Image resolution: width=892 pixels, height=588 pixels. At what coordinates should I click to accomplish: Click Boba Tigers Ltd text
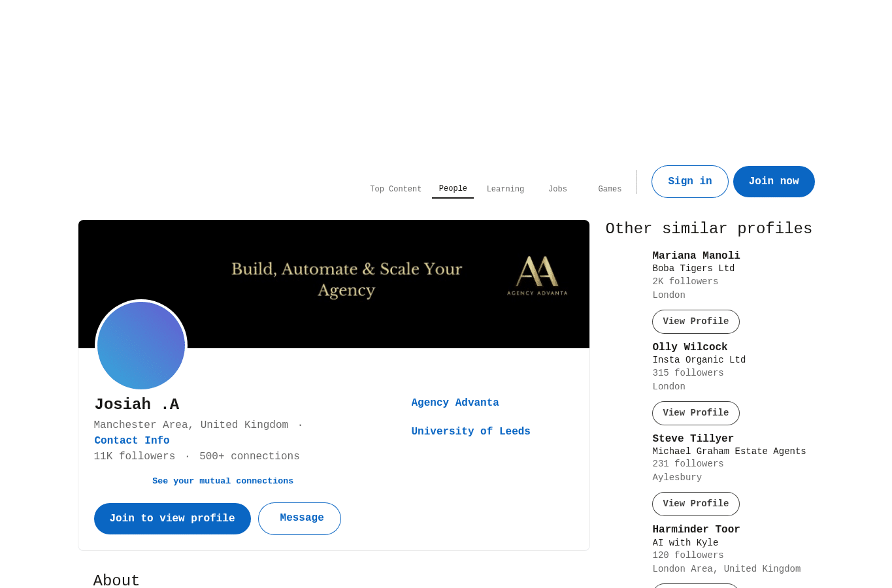pos(693,269)
